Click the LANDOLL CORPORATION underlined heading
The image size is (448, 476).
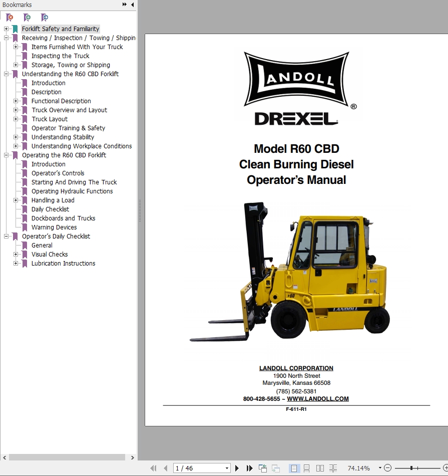point(296,368)
